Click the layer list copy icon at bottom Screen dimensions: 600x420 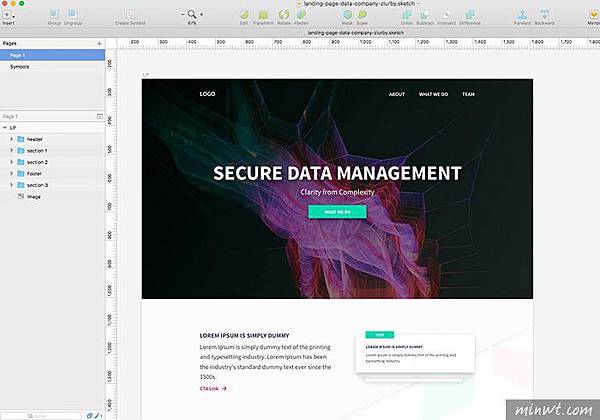(89, 416)
